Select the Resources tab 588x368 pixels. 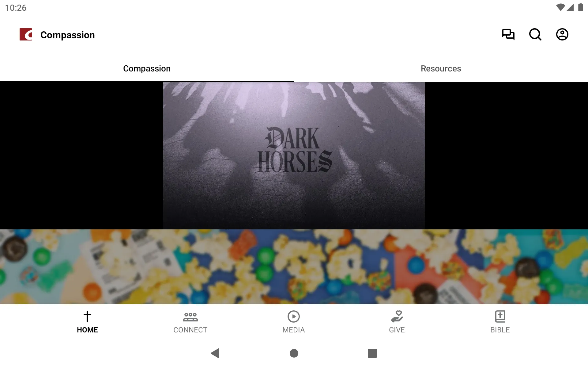441,68
